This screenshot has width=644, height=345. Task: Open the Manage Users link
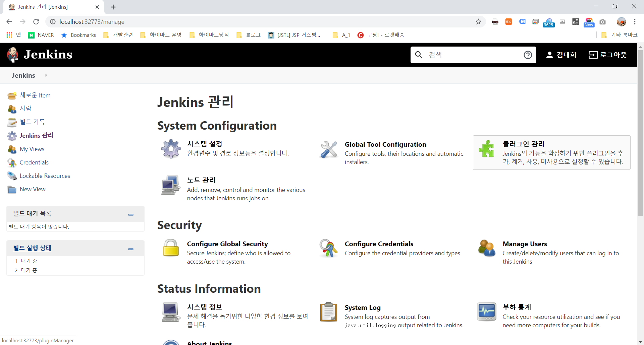525,244
